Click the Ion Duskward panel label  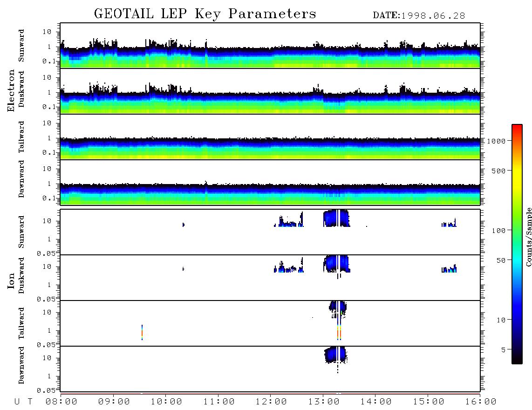[21, 275]
